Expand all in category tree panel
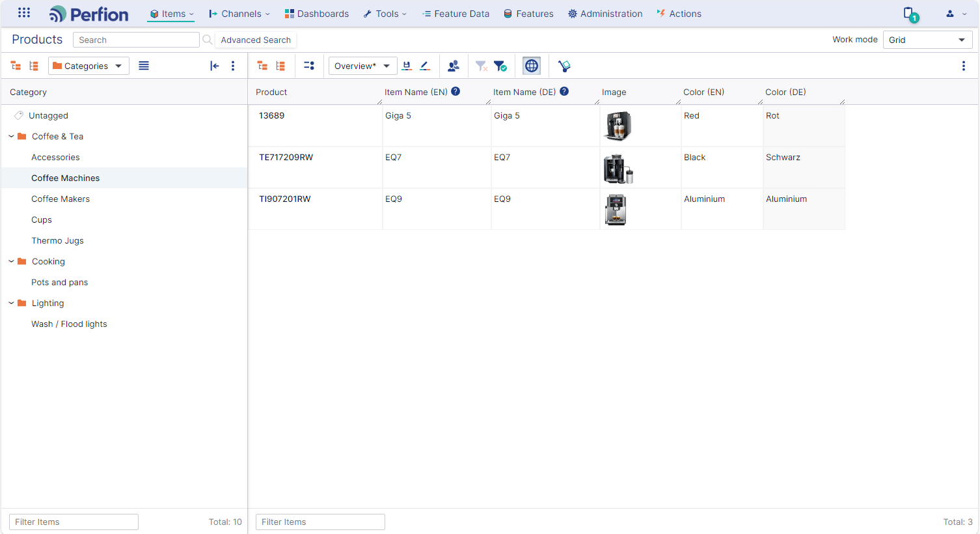 (16, 66)
